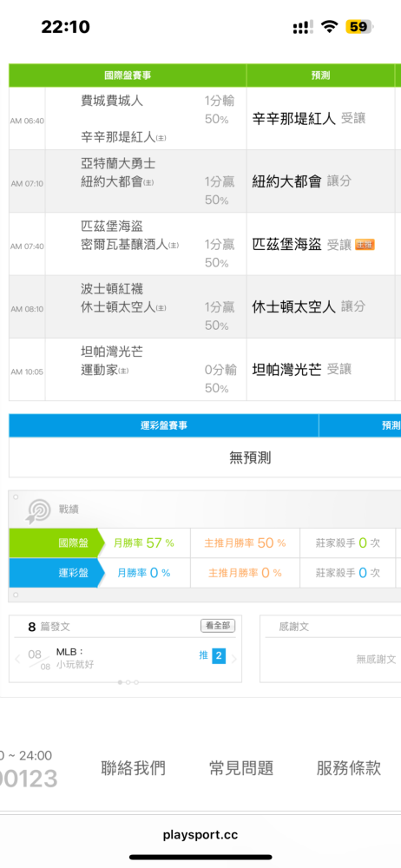
Task: Tap 坦帕灣光芒 in the matchup column
Action: 112,352
